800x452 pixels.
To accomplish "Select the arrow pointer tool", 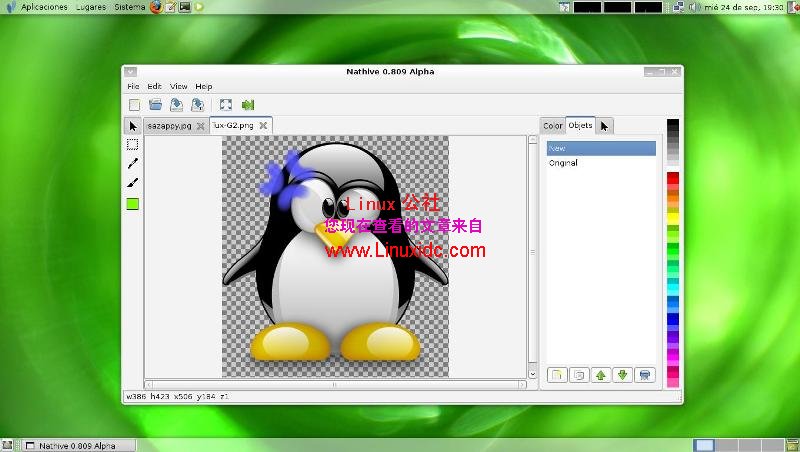I will [x=133, y=126].
